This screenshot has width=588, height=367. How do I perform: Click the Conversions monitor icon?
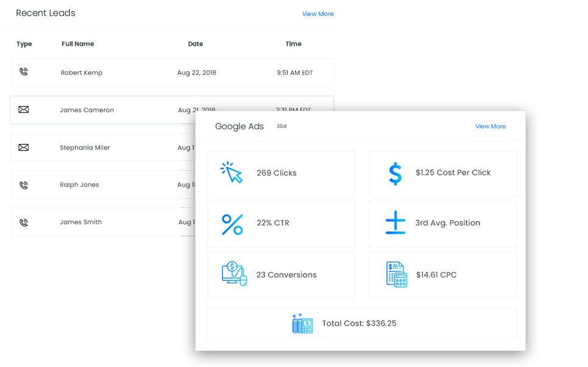[x=235, y=274]
